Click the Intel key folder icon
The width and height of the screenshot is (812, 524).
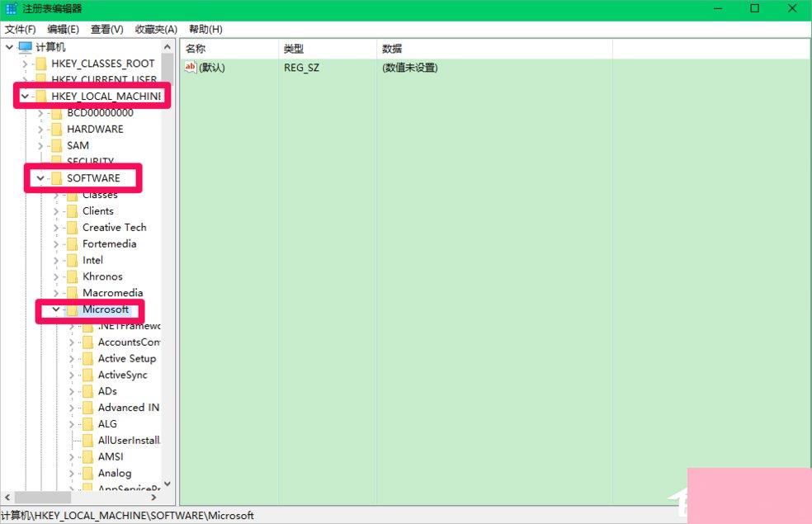click(x=72, y=260)
